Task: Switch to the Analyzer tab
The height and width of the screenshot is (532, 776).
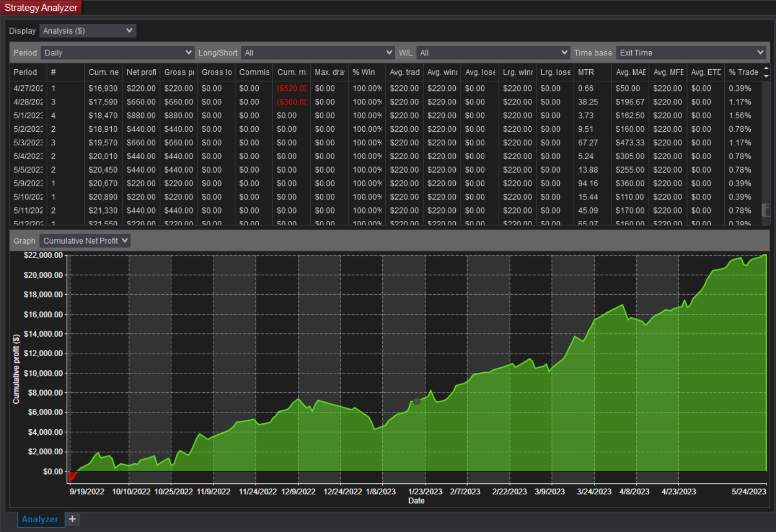Action: click(x=40, y=519)
